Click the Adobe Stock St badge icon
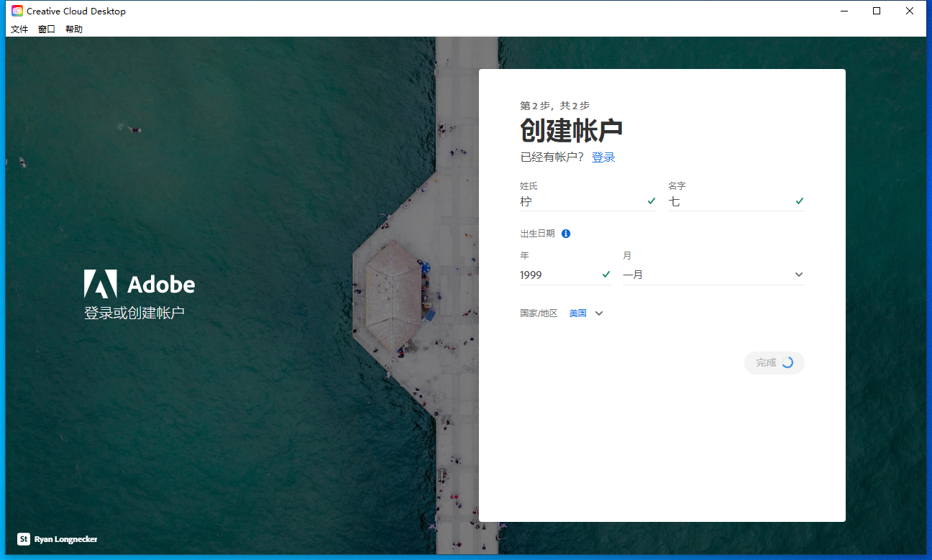The image size is (932, 560). pyautogui.click(x=24, y=539)
